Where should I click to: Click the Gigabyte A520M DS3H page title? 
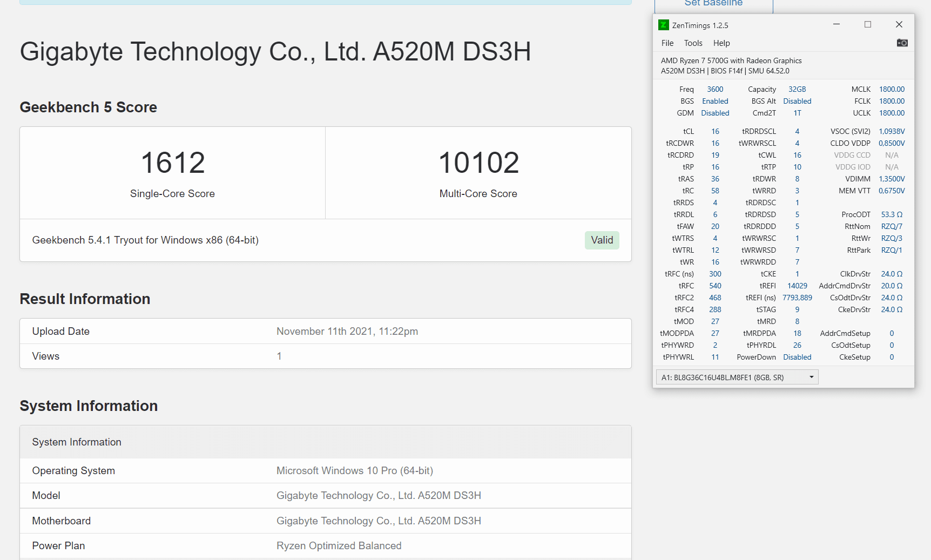click(x=275, y=52)
